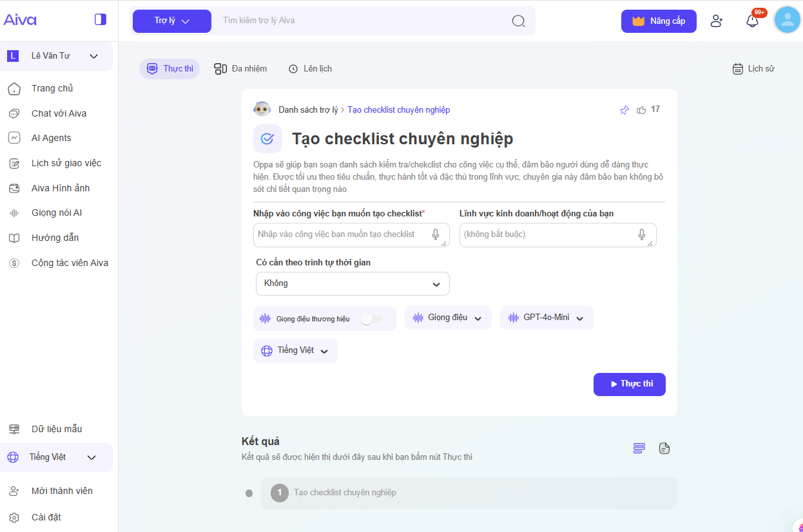Screen dimensions: 803x532
Task: Click the notification bell icon
Action: pos(752,21)
